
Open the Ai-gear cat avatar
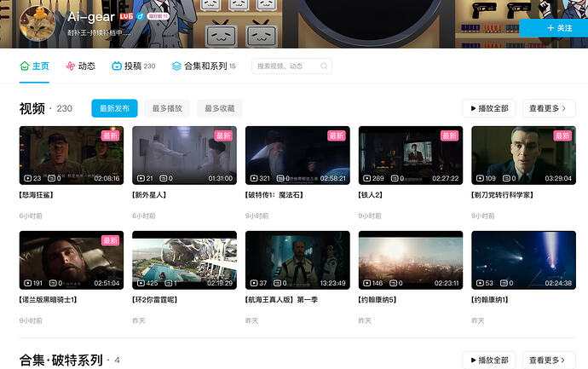37,23
